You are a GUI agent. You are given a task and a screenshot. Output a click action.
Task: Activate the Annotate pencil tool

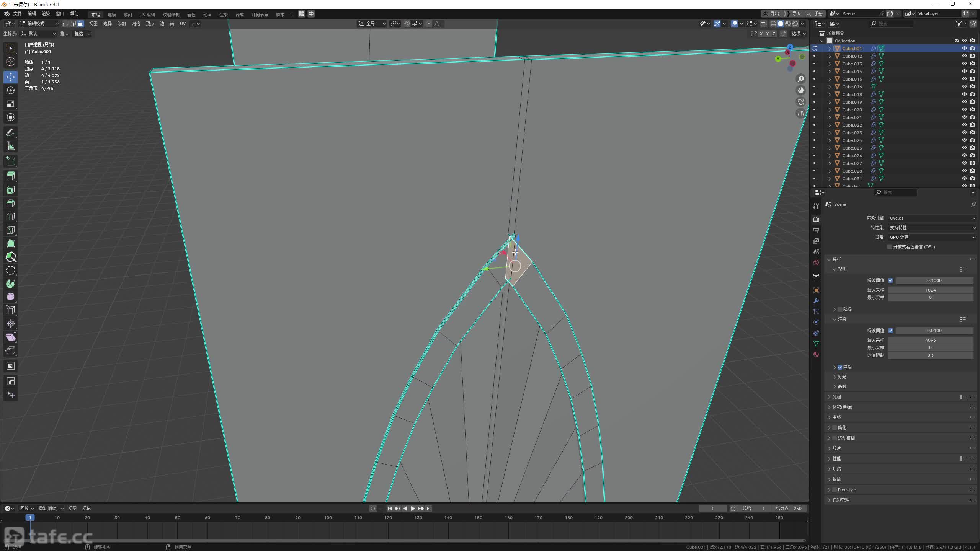11,133
